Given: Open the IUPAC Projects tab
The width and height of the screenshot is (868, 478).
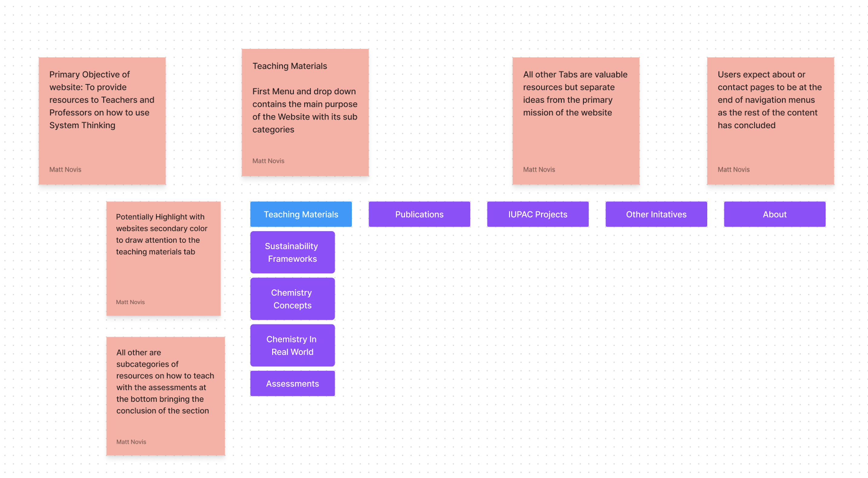Looking at the screenshot, I should click(x=537, y=214).
